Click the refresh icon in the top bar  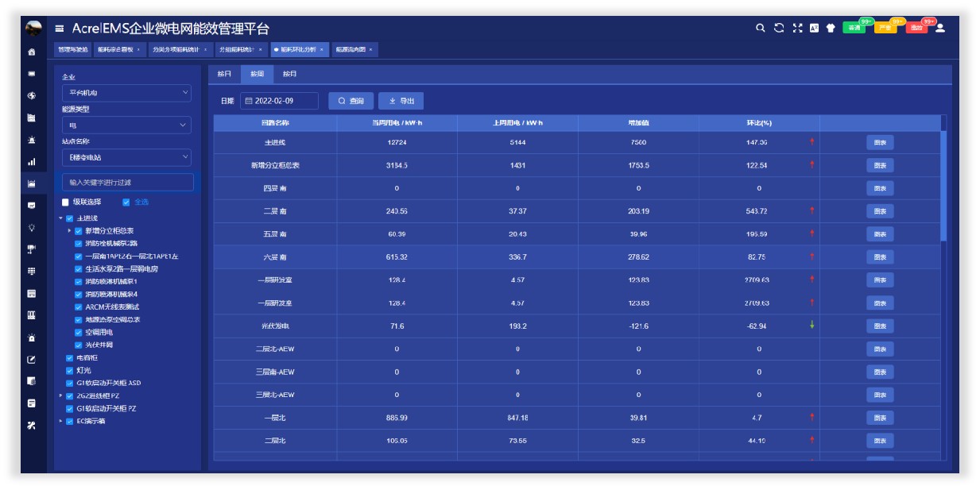(x=779, y=28)
